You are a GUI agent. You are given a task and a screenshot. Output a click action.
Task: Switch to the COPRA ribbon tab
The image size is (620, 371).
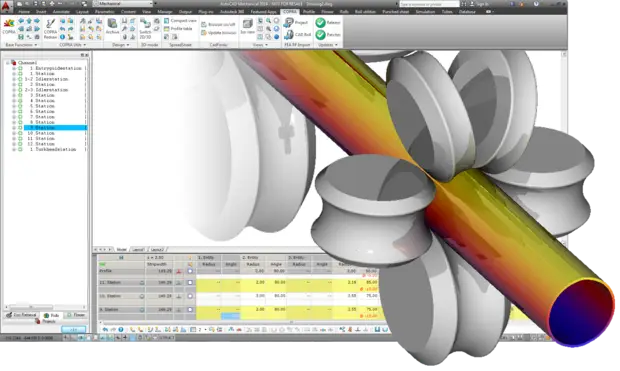coord(290,12)
